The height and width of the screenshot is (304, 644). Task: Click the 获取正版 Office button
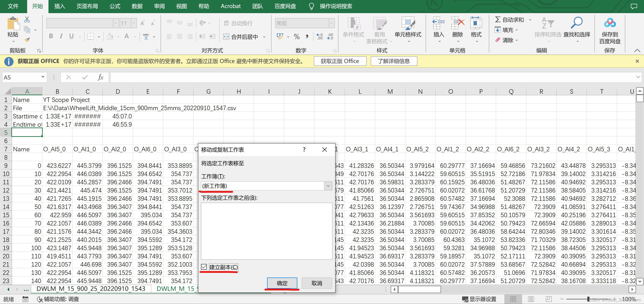tap(340, 61)
